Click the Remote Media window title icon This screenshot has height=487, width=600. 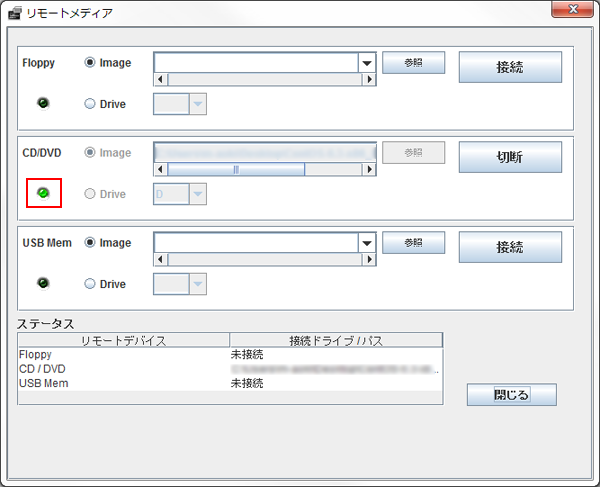point(15,13)
